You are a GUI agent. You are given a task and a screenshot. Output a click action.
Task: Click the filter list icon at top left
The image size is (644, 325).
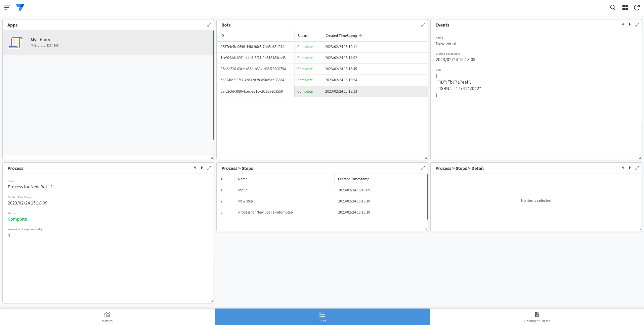[x=6, y=7]
